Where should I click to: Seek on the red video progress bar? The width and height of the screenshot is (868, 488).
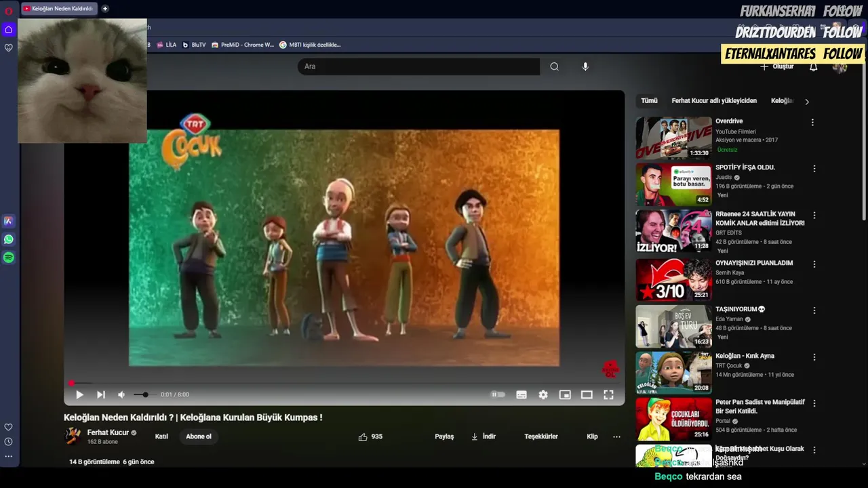click(x=344, y=384)
